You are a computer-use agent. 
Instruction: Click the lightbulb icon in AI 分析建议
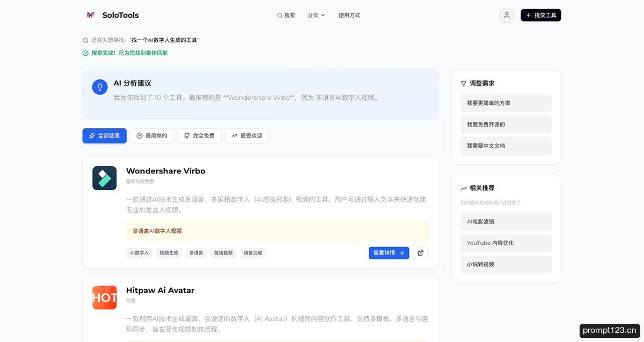pos(100,87)
